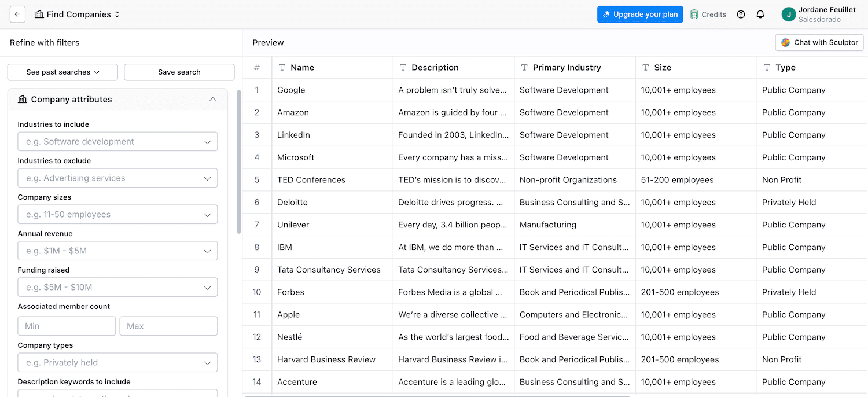Click the text-type icon in the Primary Industry header
The image size is (868, 397).
coord(524,68)
